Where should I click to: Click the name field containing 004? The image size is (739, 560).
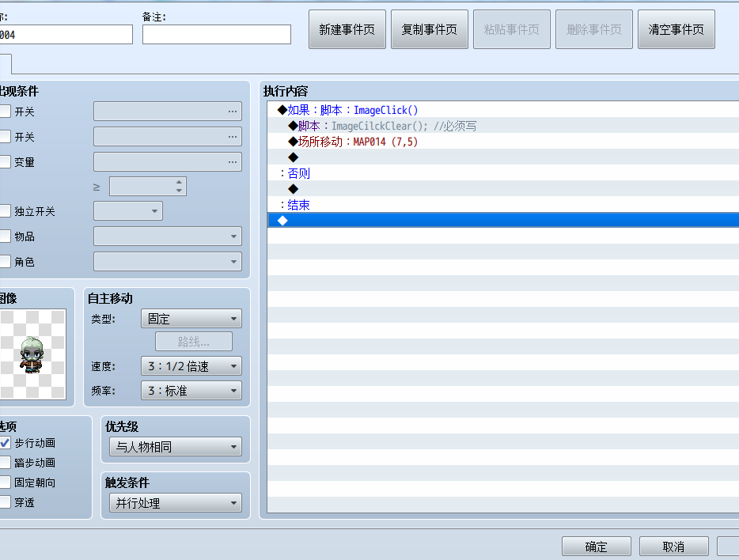[65, 34]
